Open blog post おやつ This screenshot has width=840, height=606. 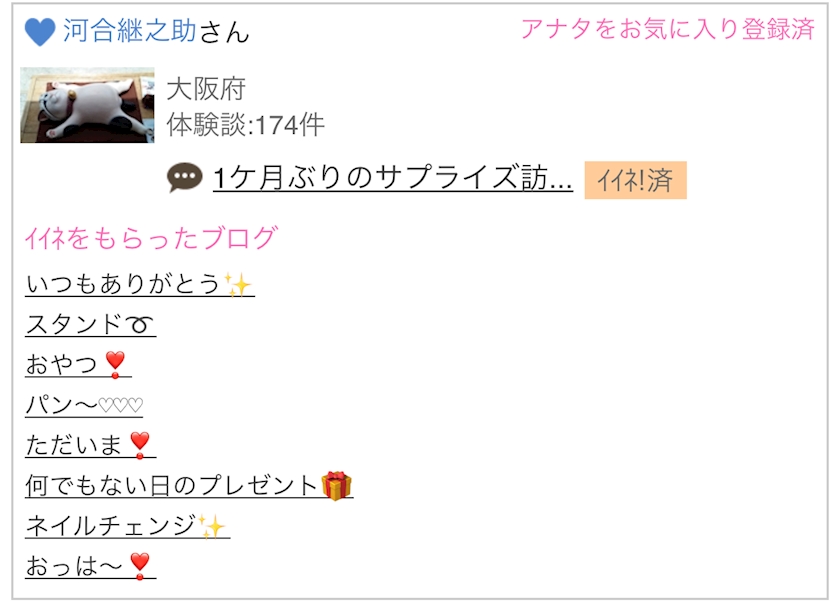click(78, 364)
